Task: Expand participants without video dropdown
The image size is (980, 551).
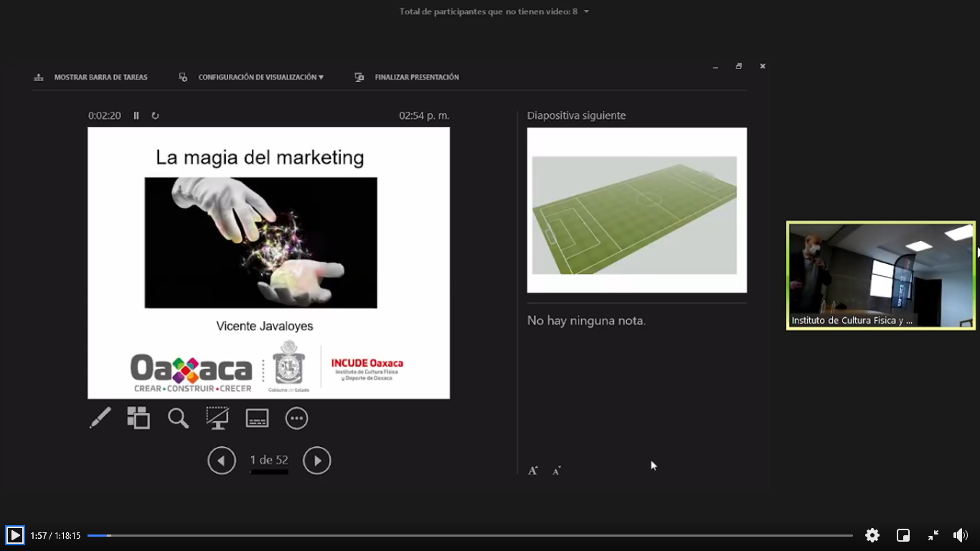Action: [x=586, y=11]
